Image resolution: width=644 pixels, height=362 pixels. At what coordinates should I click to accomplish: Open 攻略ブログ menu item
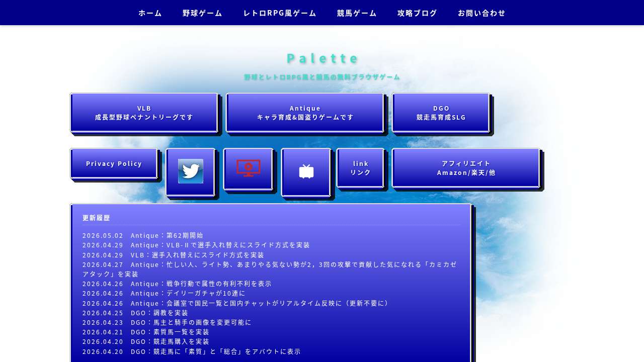click(417, 13)
